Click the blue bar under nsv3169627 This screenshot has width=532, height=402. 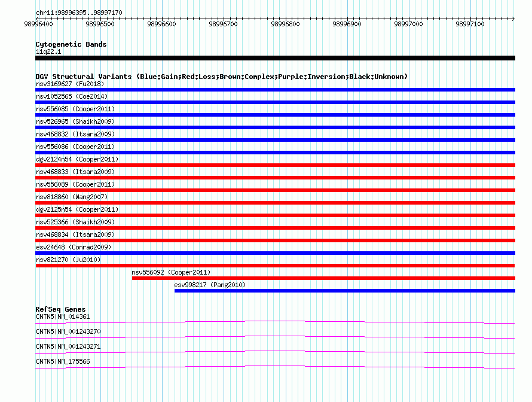275,90
